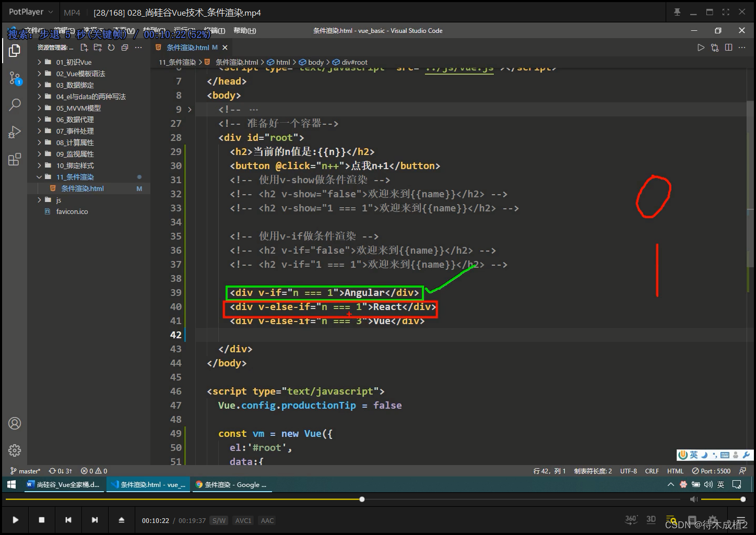Open the Run and Debug view
Image resolution: width=756 pixels, height=535 pixels.
point(15,132)
